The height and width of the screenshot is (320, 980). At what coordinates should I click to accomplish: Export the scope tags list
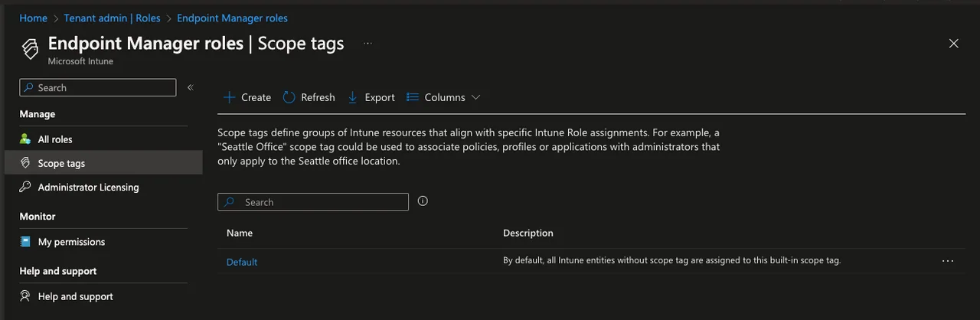coord(371,97)
